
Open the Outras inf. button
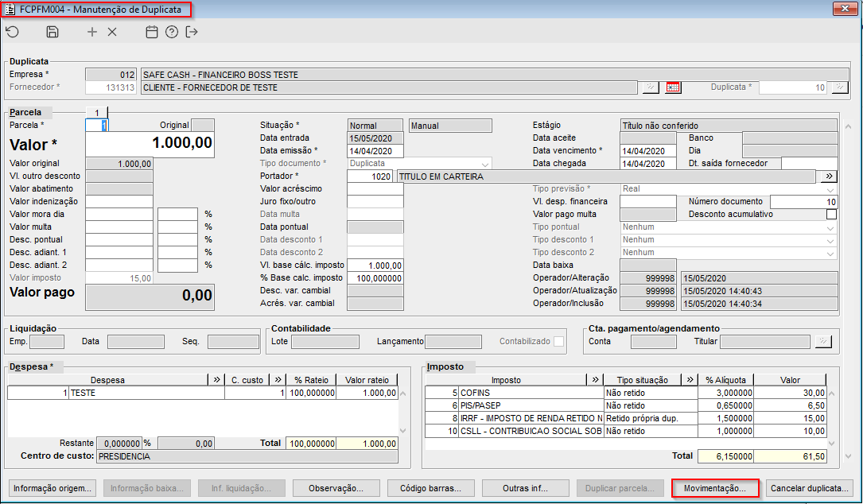click(x=525, y=489)
